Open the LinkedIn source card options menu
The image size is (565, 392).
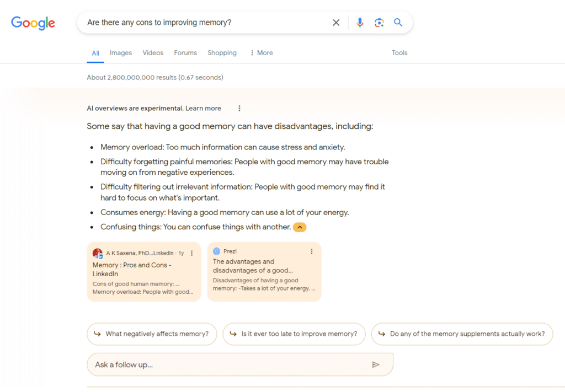click(192, 253)
